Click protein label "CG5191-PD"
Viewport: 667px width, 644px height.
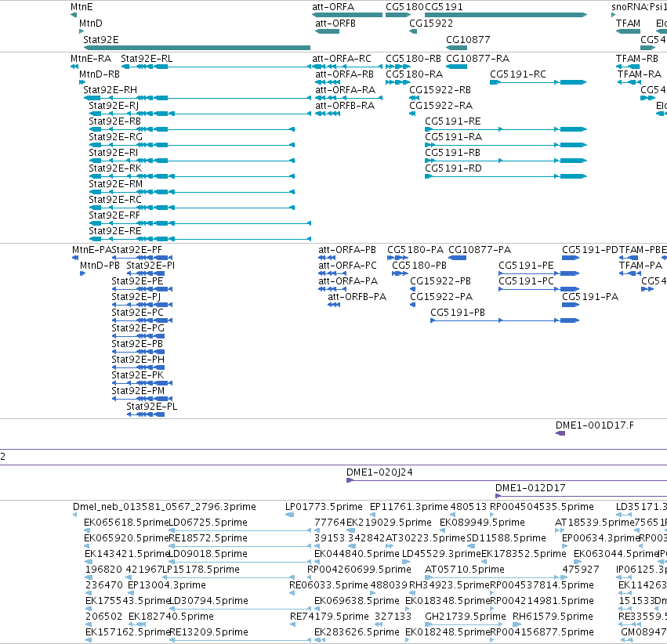coord(590,250)
